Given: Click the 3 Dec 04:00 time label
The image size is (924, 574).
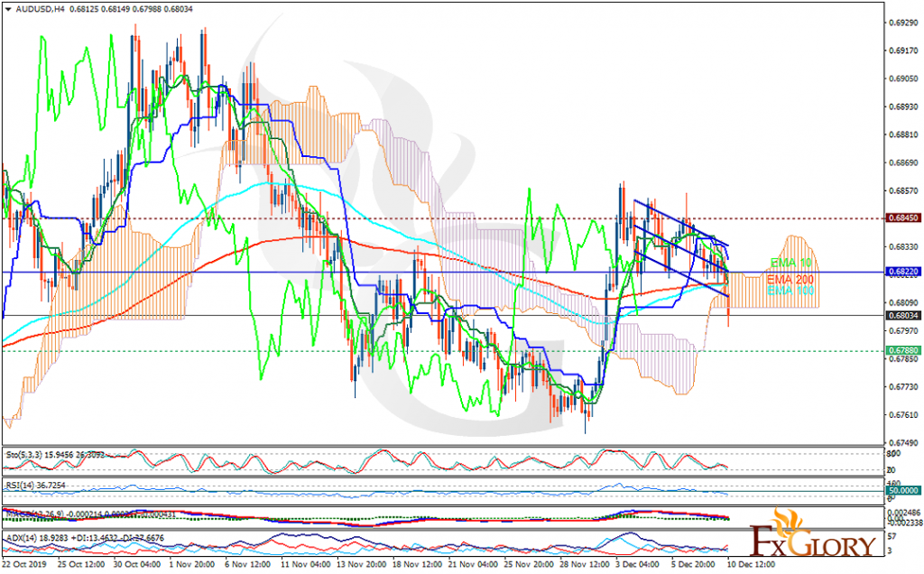Looking at the screenshot, I should point(638,564).
